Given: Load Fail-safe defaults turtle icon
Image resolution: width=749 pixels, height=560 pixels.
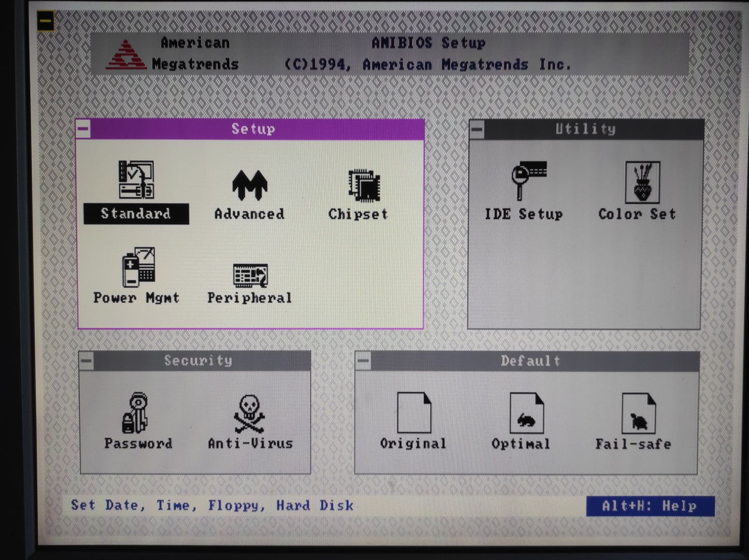Looking at the screenshot, I should (x=638, y=413).
